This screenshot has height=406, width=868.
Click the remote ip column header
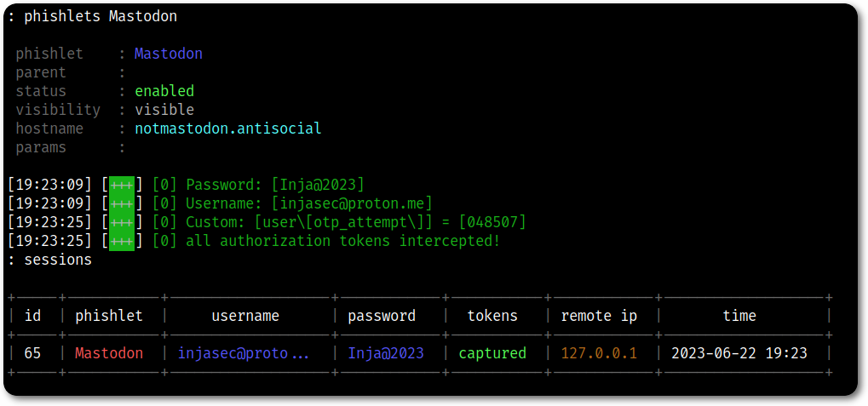click(x=599, y=316)
